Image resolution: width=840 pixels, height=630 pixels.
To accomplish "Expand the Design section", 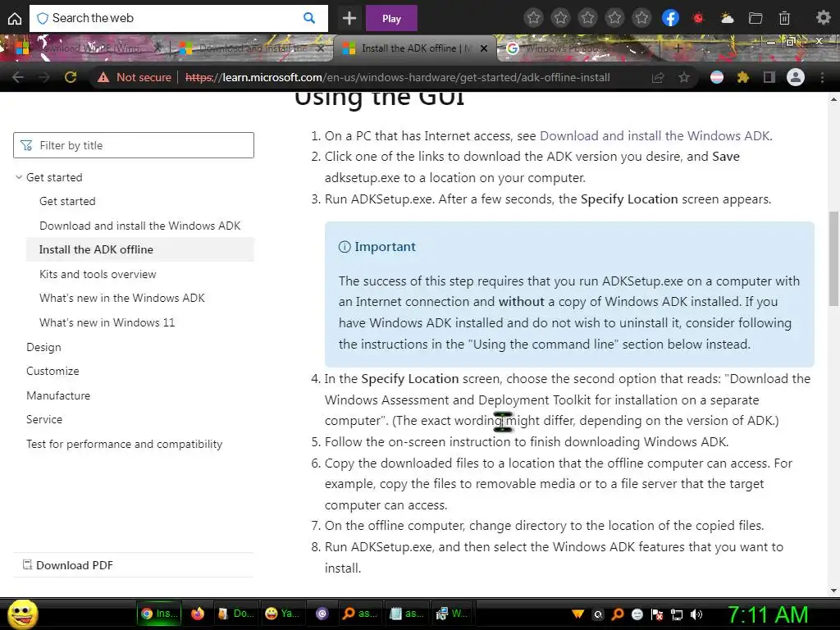I will tap(43, 347).
